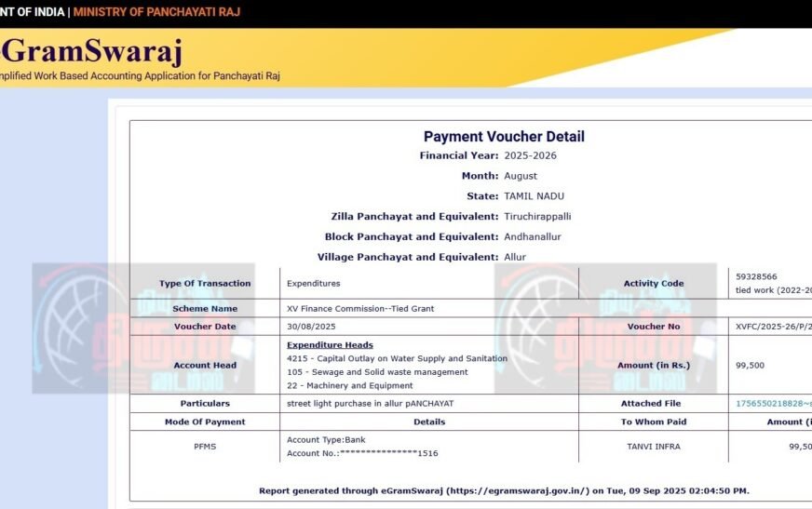The width and height of the screenshot is (812, 509).
Task: Click state value TAMIL NADU
Action: click(x=534, y=196)
